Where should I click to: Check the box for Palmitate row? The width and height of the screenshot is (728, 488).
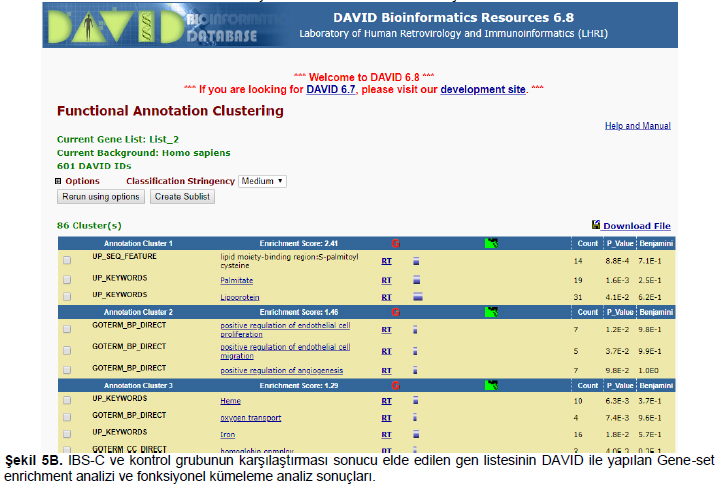[x=67, y=280]
